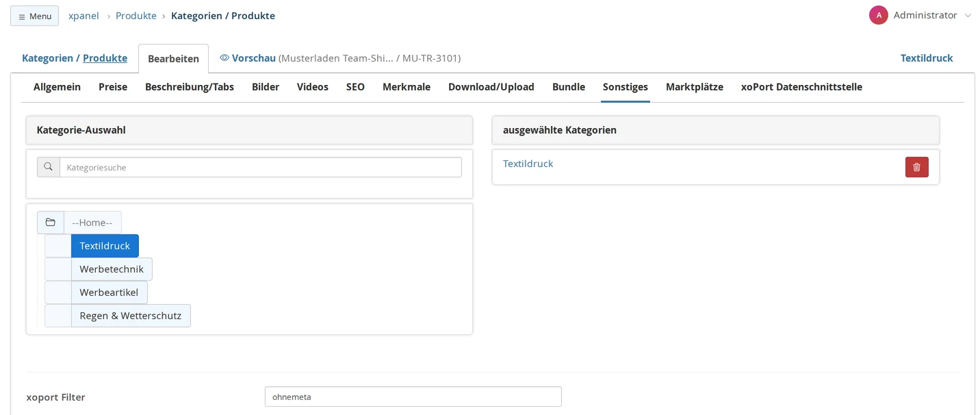Open the Bilder tab

[x=266, y=87]
